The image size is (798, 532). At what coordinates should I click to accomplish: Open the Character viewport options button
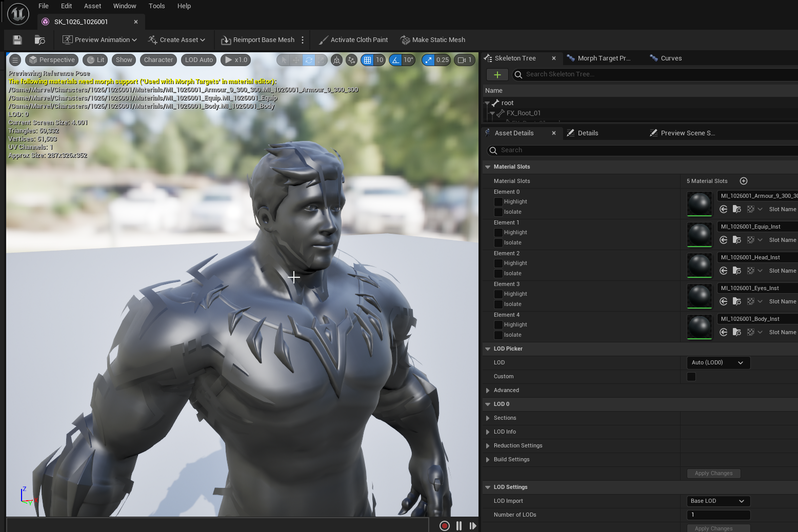tap(158, 60)
